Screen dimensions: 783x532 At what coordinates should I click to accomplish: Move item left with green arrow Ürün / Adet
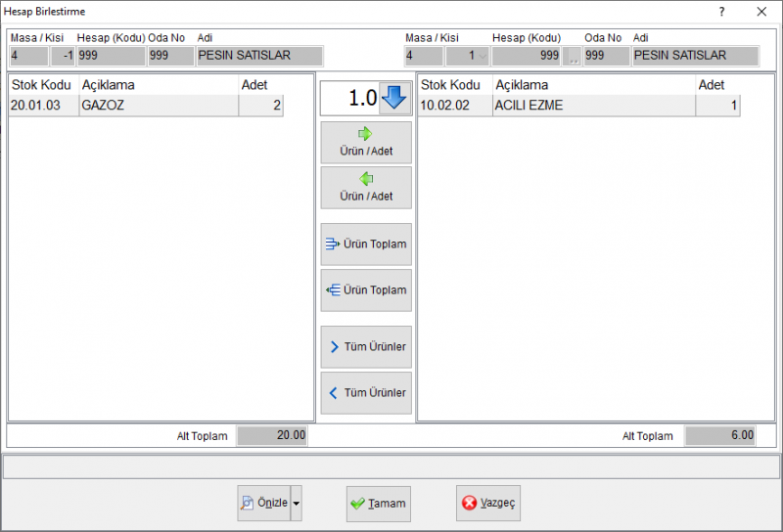point(366,188)
